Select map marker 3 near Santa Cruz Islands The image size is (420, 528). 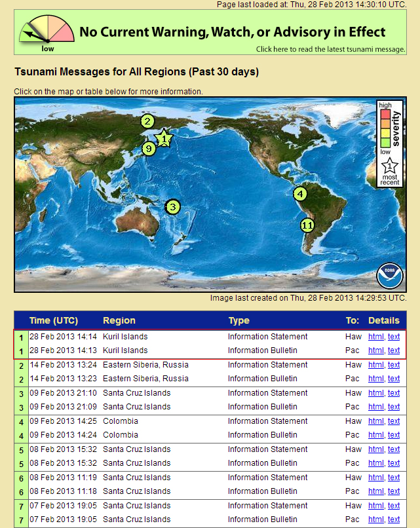(x=172, y=207)
